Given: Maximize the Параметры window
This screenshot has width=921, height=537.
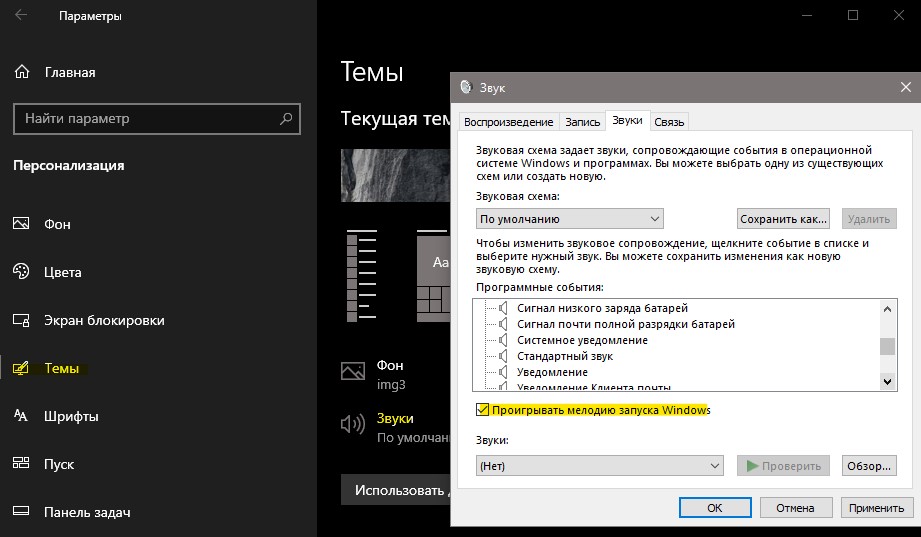Looking at the screenshot, I should (x=853, y=15).
